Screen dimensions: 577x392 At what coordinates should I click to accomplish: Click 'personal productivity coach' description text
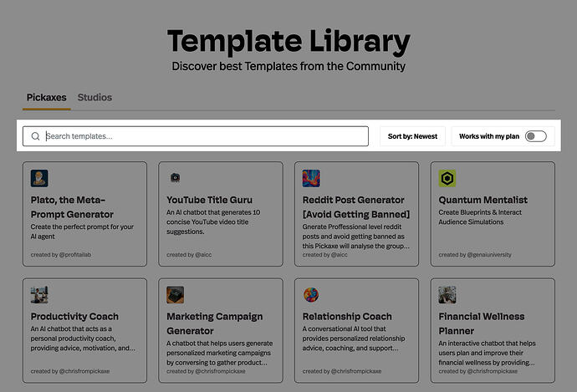[x=83, y=339]
